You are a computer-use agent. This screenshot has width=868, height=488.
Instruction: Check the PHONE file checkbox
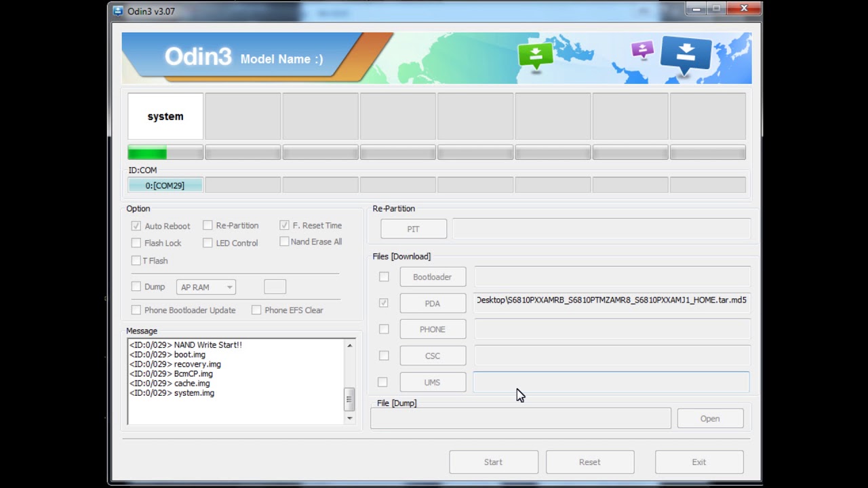click(x=384, y=329)
